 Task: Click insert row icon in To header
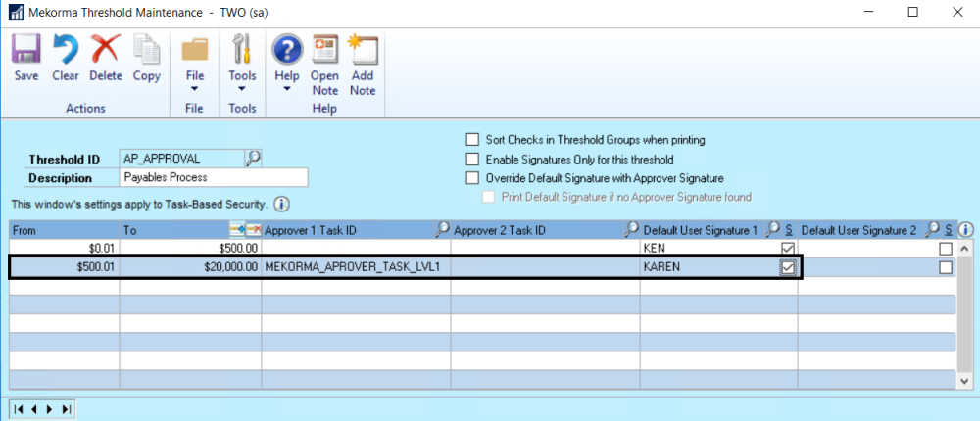click(237, 230)
